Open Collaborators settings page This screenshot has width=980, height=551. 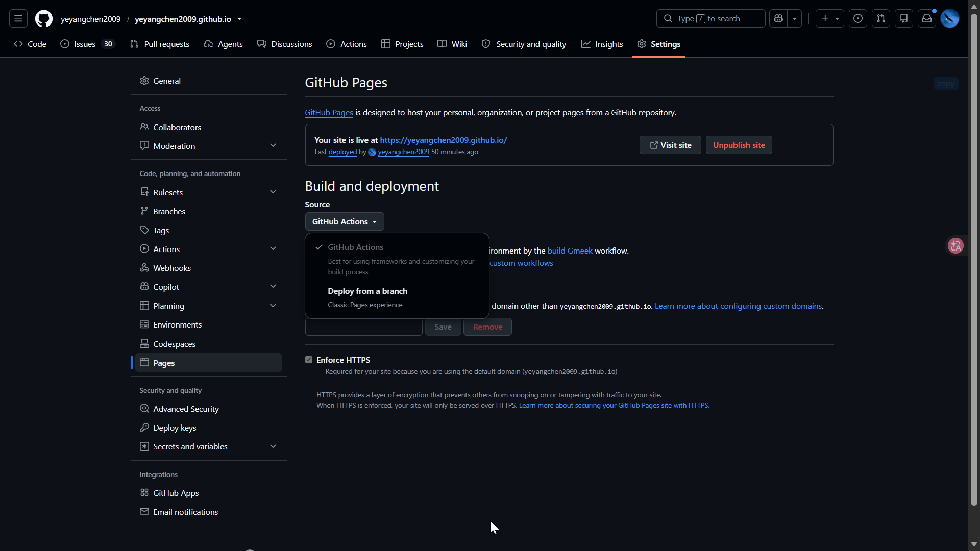pyautogui.click(x=209, y=128)
